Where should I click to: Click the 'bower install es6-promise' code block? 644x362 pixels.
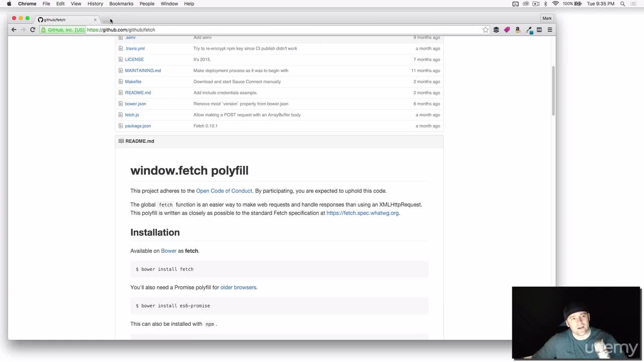click(279, 306)
